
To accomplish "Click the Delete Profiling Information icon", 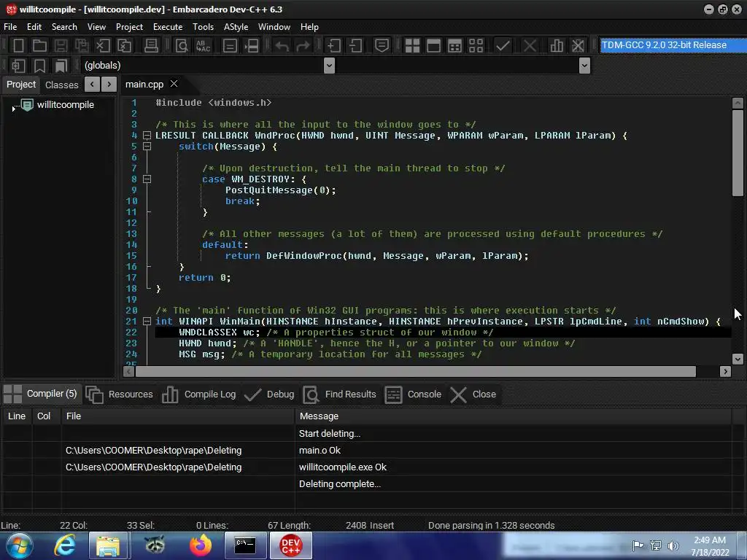I will pyautogui.click(x=578, y=46).
